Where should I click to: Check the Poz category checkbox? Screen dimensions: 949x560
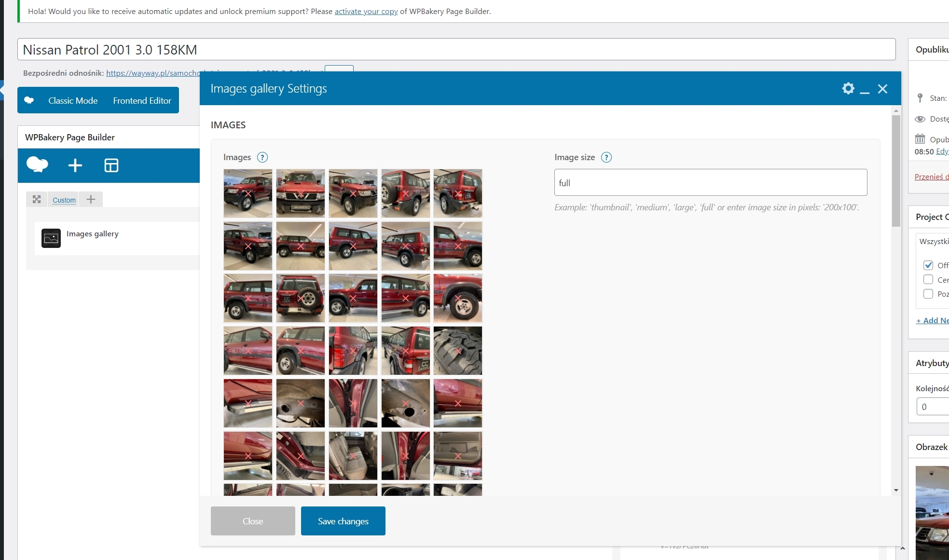[x=928, y=294]
